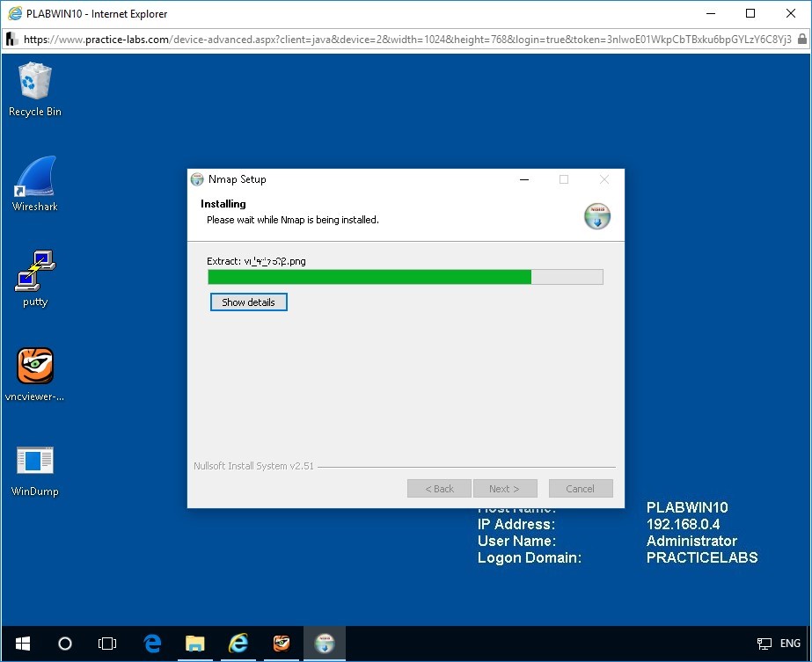
Task: Click the Nmap Setup title bar icon
Action: (x=197, y=179)
